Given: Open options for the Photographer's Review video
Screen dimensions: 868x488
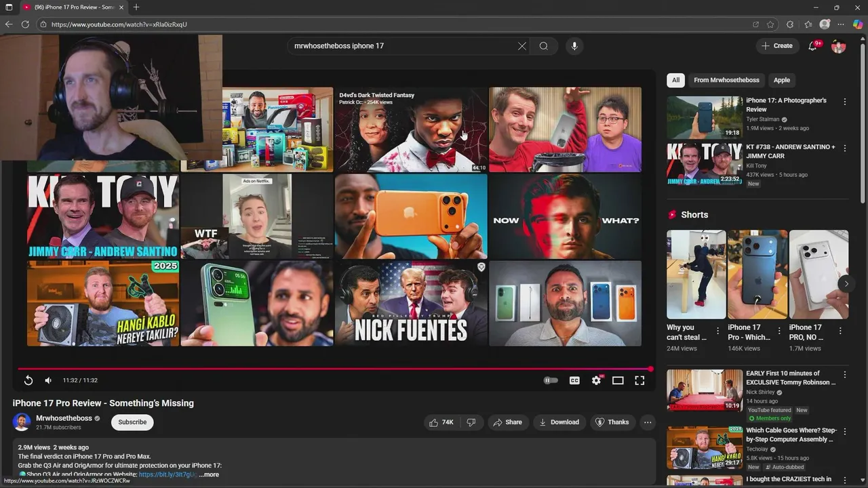Looking at the screenshot, I should [x=845, y=102].
